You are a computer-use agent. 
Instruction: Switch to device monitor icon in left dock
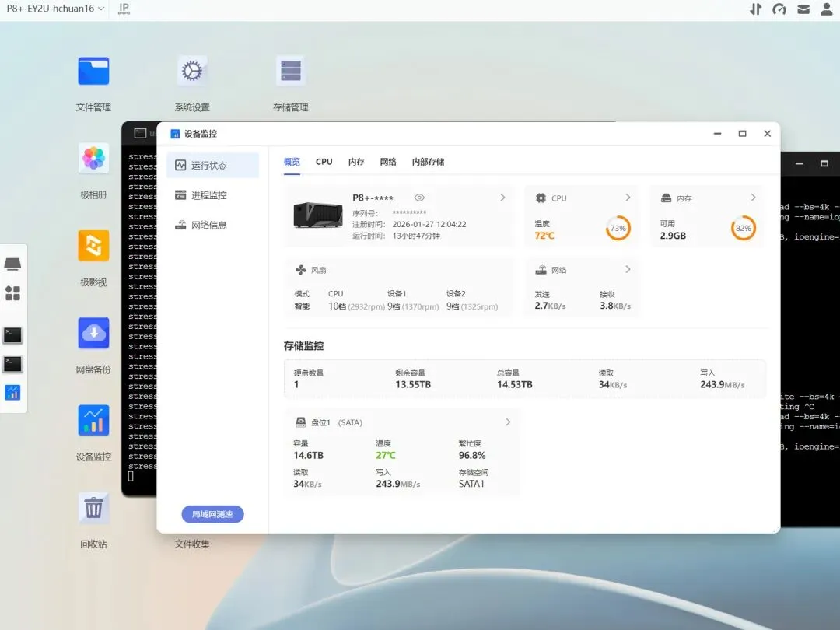tap(12, 393)
